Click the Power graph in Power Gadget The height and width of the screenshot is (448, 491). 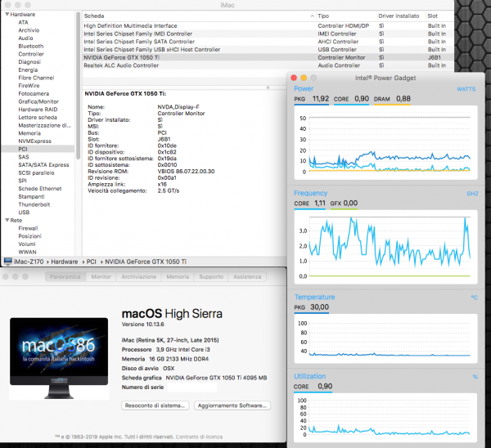[385, 143]
